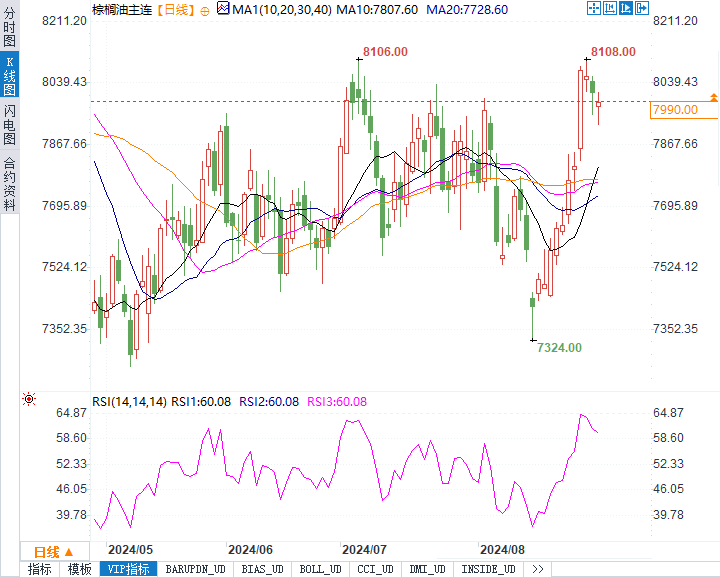Click the crosshair cursor icon in top toolbar
720x577 pixels.
coord(594,8)
